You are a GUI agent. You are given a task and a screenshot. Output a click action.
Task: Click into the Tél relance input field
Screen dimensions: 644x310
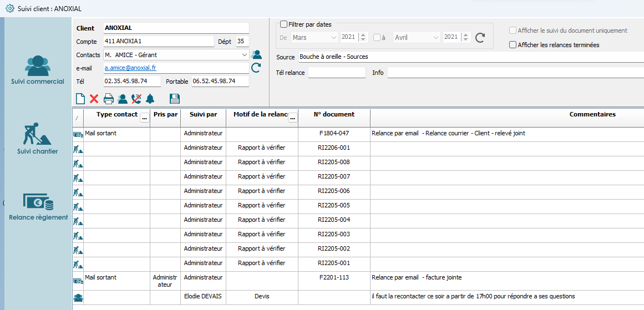click(337, 73)
